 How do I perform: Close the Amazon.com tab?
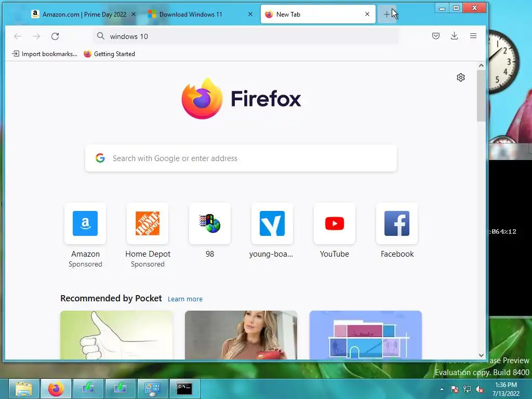(x=134, y=14)
